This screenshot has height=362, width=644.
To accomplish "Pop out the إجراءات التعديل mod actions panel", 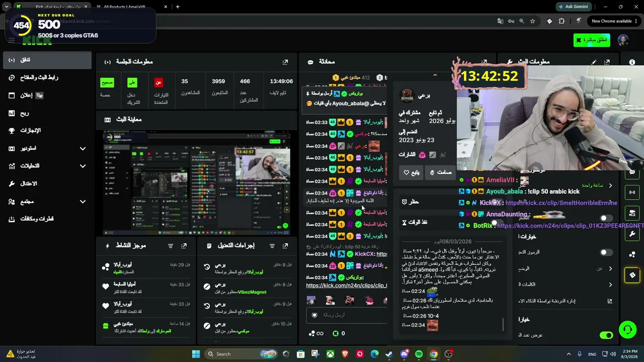I will click(285, 246).
